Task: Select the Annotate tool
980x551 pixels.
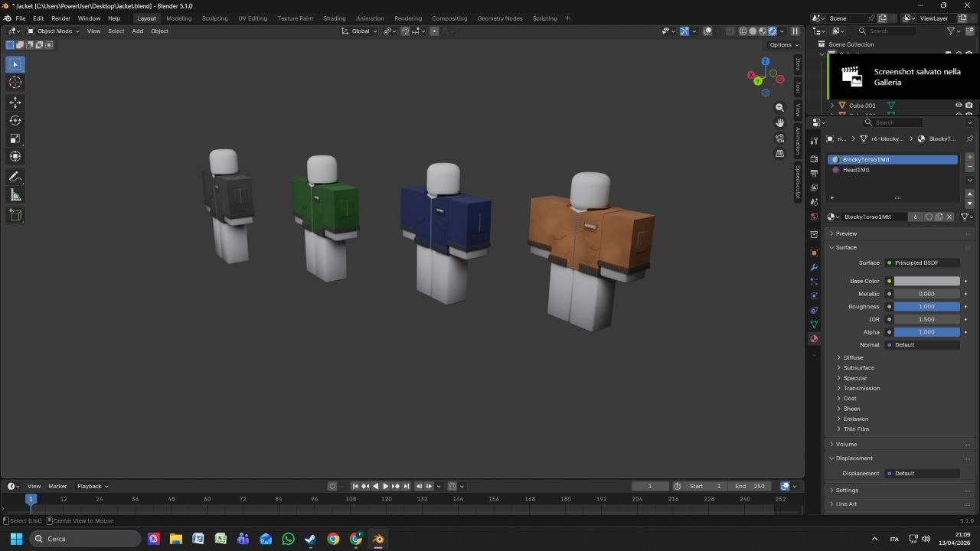Action: click(x=15, y=177)
